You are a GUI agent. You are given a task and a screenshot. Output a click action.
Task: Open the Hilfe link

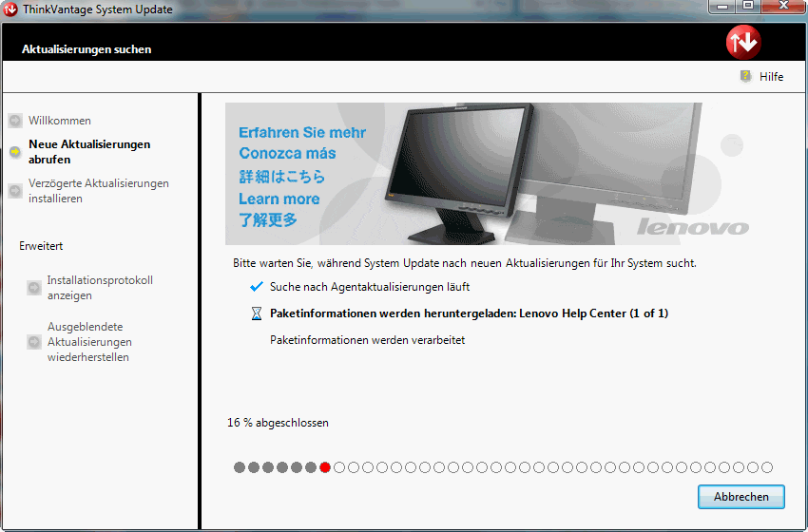pyautogui.click(x=771, y=77)
